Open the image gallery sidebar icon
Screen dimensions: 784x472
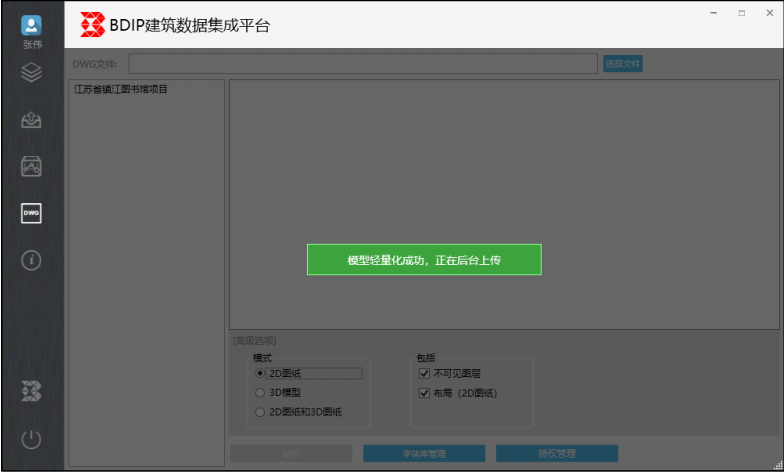pyautogui.click(x=31, y=166)
